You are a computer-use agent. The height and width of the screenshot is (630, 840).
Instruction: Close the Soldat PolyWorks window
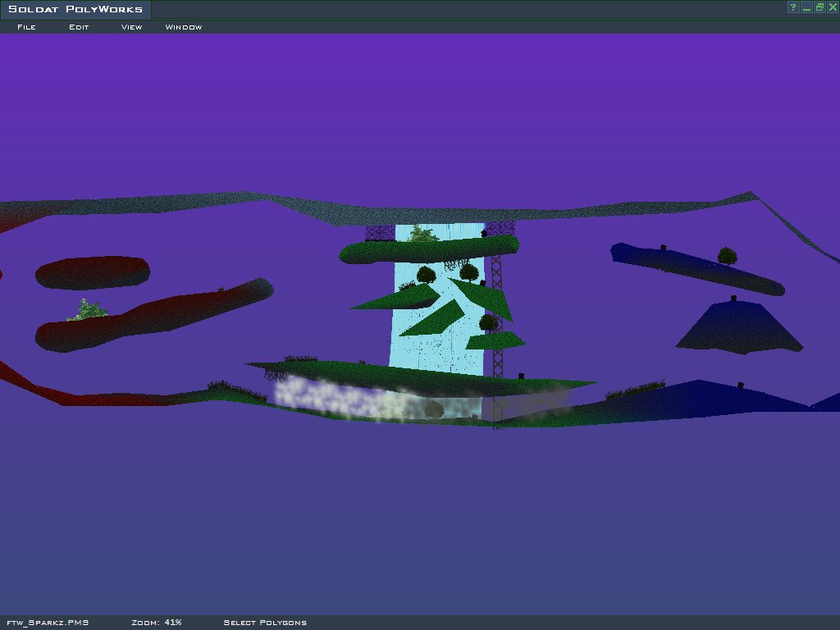[x=833, y=7]
